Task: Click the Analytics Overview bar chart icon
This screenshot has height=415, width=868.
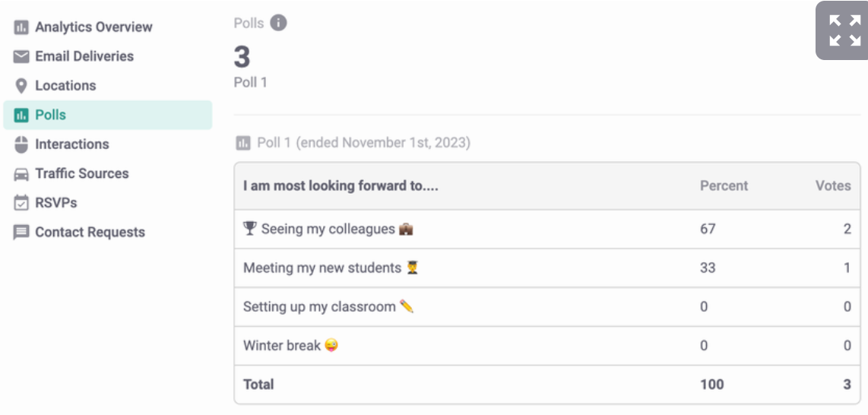Action: coord(21,27)
